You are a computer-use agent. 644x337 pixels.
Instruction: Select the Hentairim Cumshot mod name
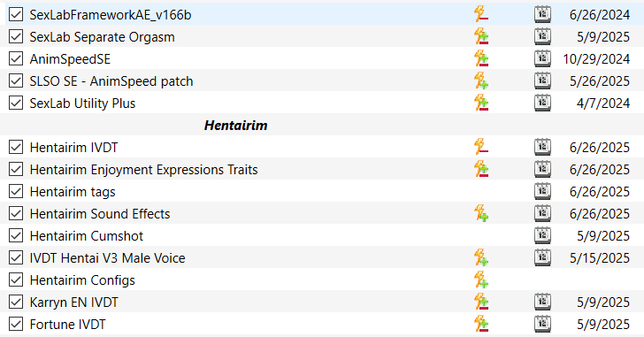(x=87, y=236)
